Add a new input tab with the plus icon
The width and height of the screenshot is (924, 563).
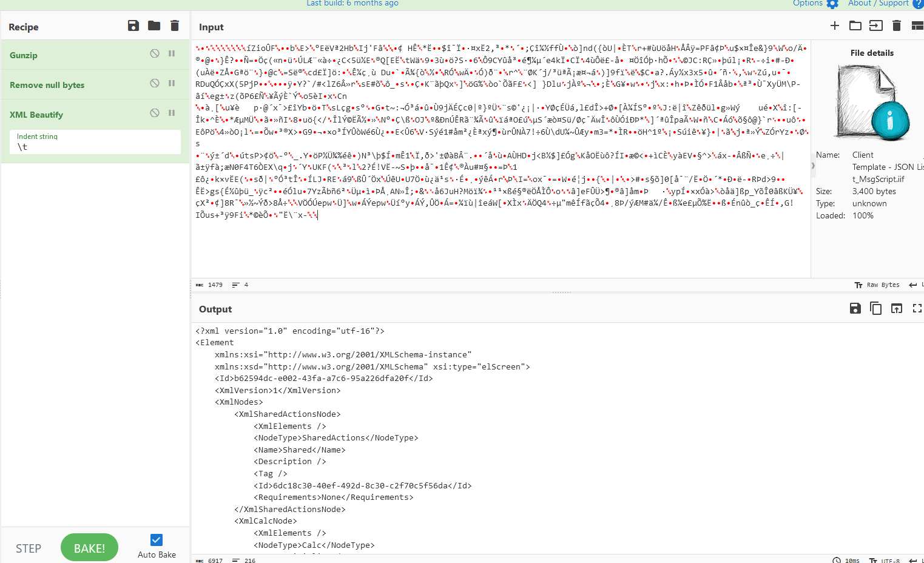click(x=834, y=25)
